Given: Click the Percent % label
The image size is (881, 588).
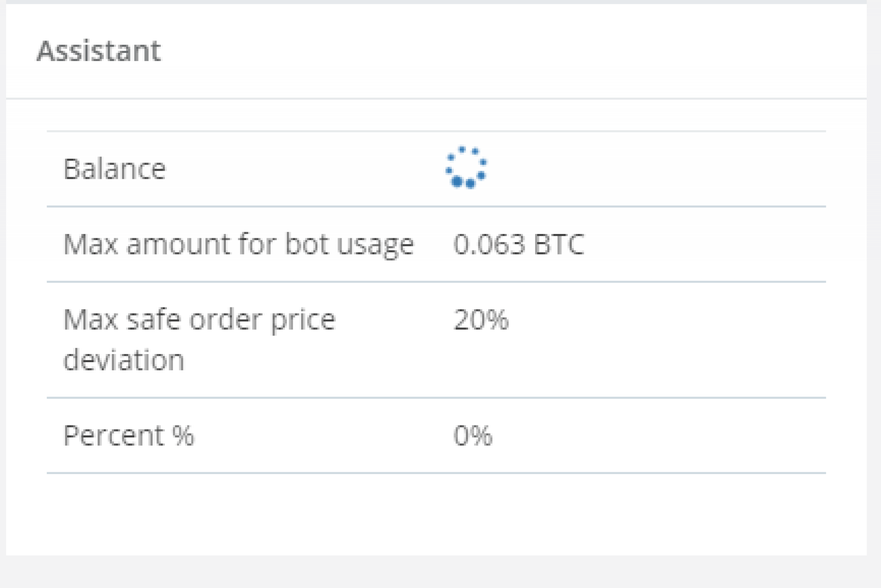Looking at the screenshot, I should (129, 435).
